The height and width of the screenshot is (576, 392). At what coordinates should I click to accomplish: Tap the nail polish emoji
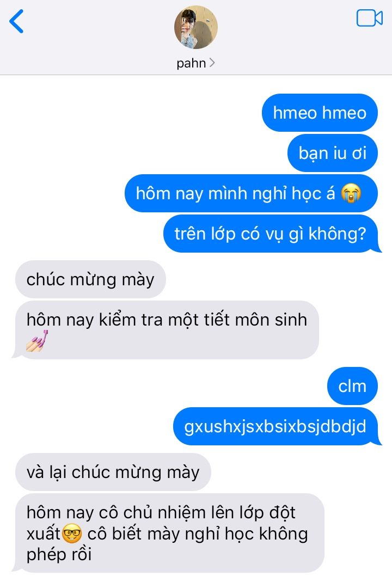click(x=38, y=341)
